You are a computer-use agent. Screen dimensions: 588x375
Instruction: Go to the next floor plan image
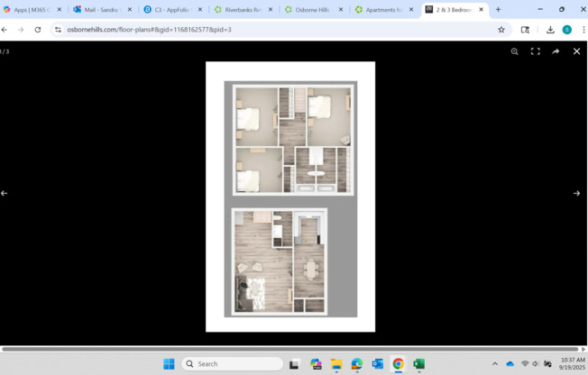577,193
